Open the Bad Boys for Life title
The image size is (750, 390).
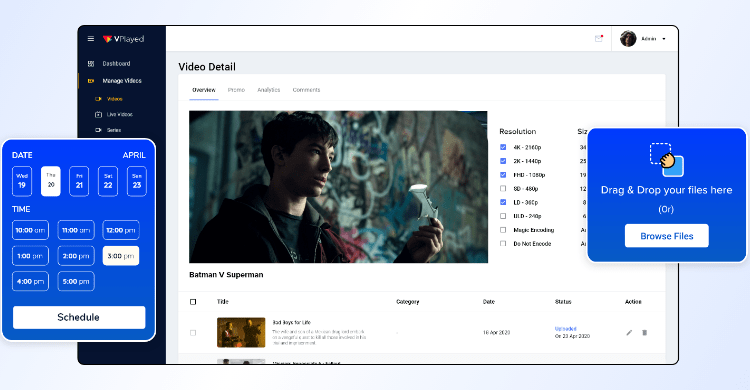pos(291,323)
